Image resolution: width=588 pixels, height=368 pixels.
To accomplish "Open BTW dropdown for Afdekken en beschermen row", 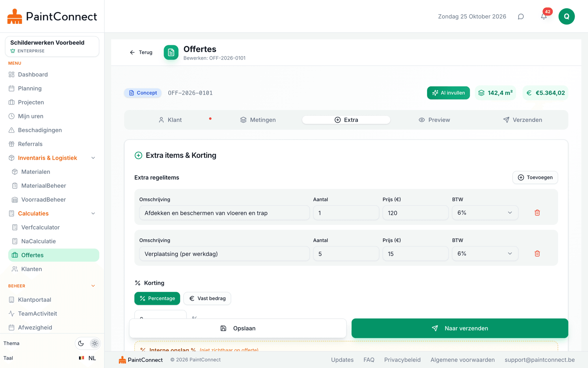I will (485, 213).
